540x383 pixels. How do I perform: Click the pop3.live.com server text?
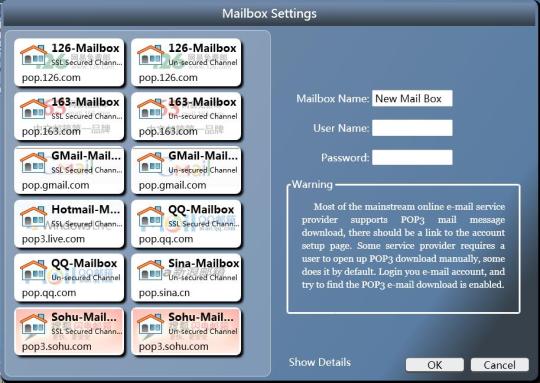pos(53,239)
